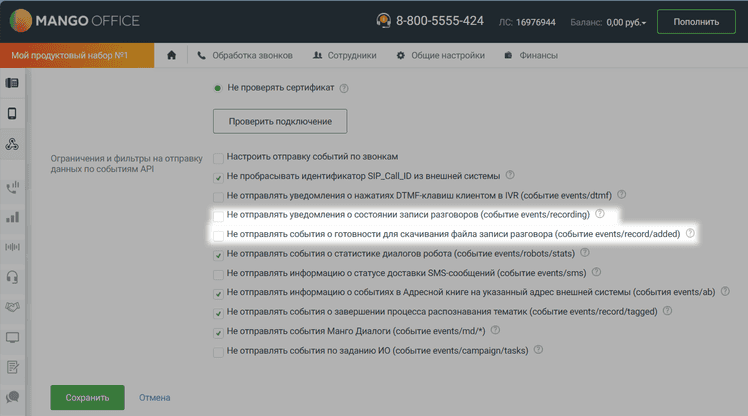Viewport: 748px width, 416px height.
Task: Check the events/recording notifications checkbox
Action: pos(218,215)
